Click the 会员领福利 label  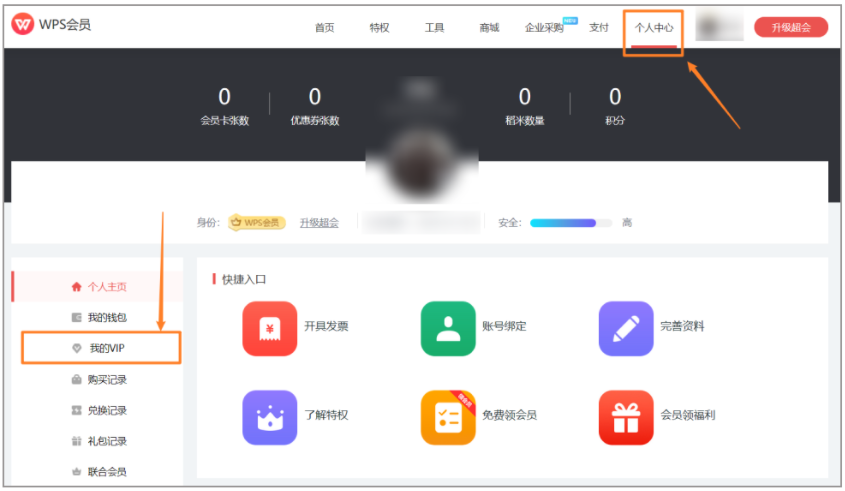(688, 415)
